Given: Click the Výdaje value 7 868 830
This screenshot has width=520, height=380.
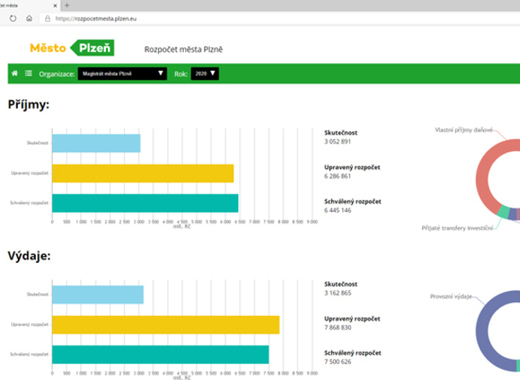Looking at the screenshot, I should point(338,327).
